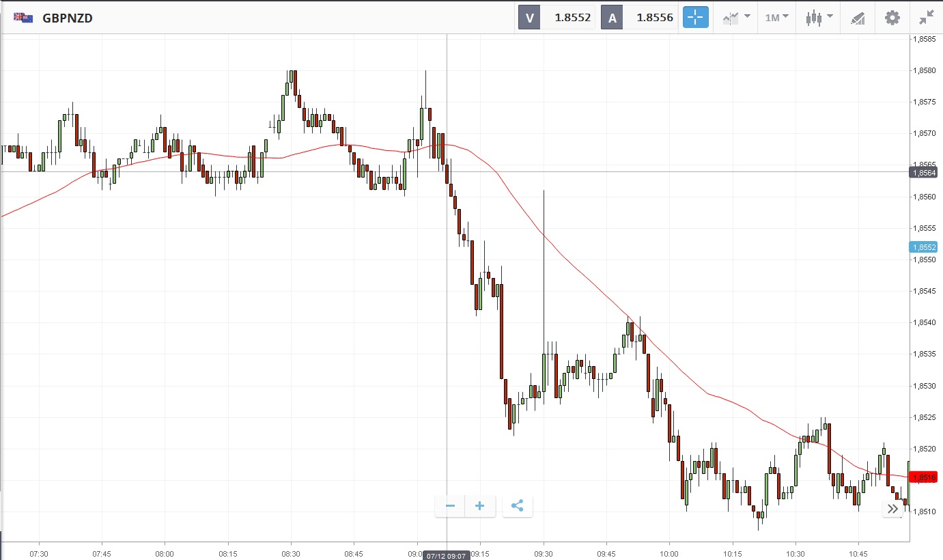
Task: Zoom in with the plus button
Action: [x=480, y=506]
